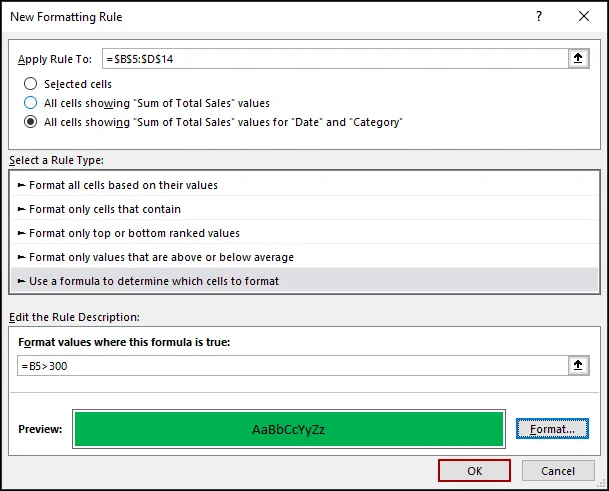Click the formula field containing =B5>300
The height and width of the screenshot is (491, 609).
coord(293,366)
